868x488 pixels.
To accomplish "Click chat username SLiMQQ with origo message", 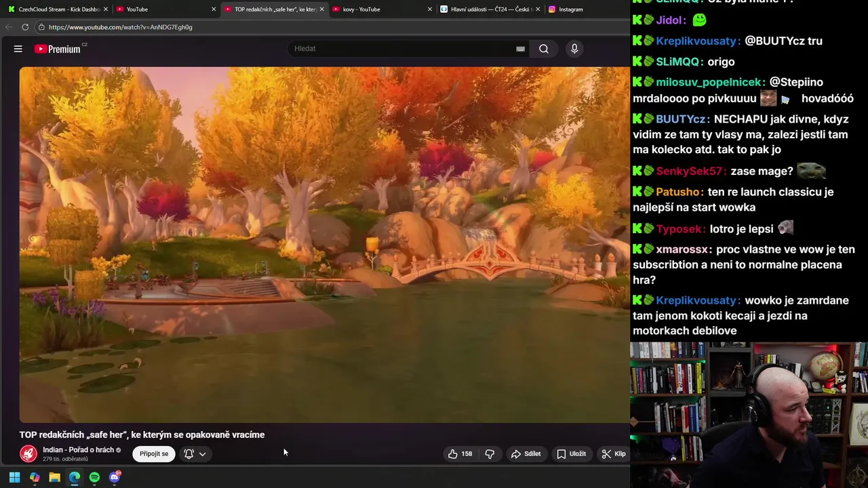I will (679, 62).
